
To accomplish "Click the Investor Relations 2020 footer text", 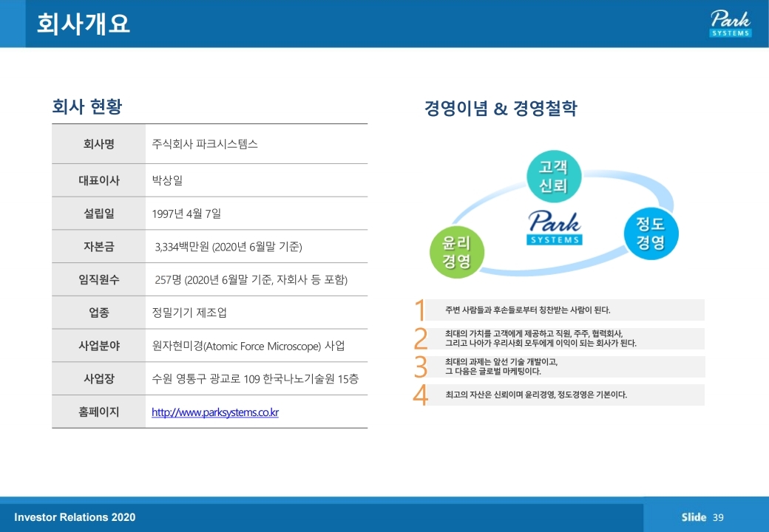I will 75,517.
